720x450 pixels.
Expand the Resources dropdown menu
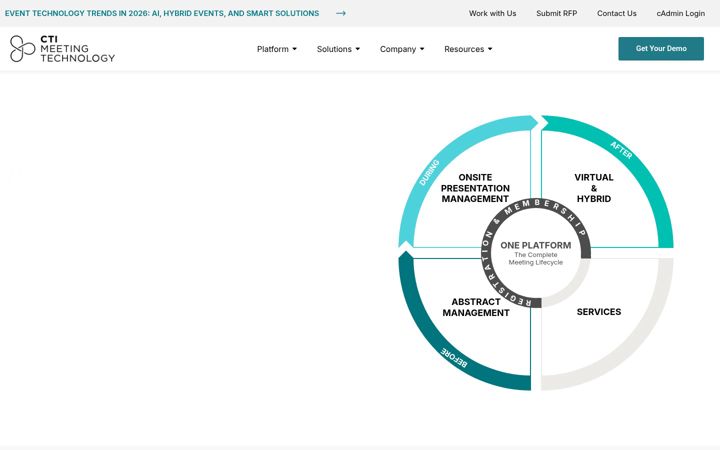click(x=468, y=49)
